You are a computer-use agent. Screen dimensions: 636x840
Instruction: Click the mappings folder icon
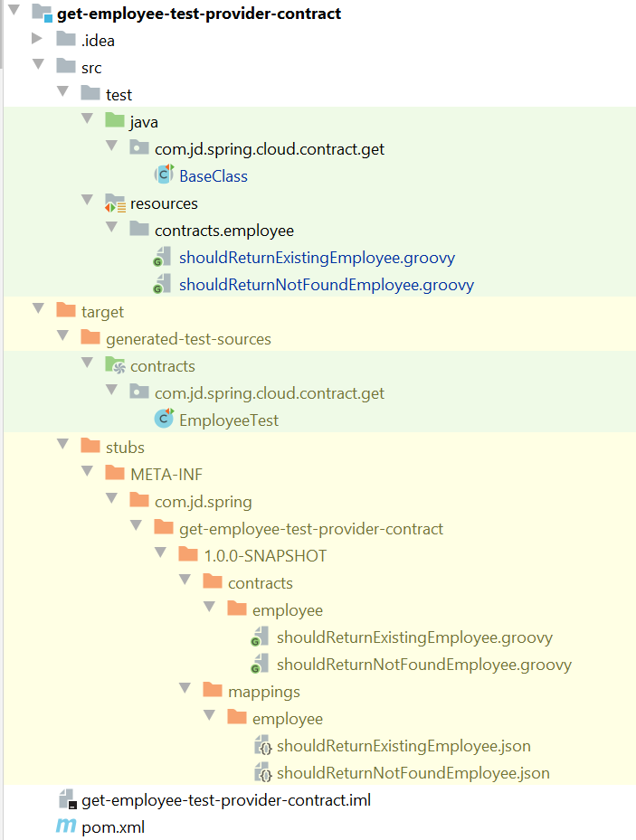point(213,690)
